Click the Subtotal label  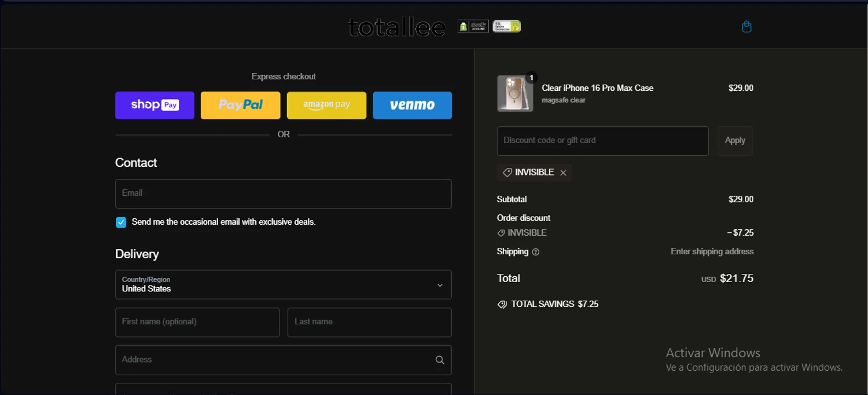pos(512,199)
